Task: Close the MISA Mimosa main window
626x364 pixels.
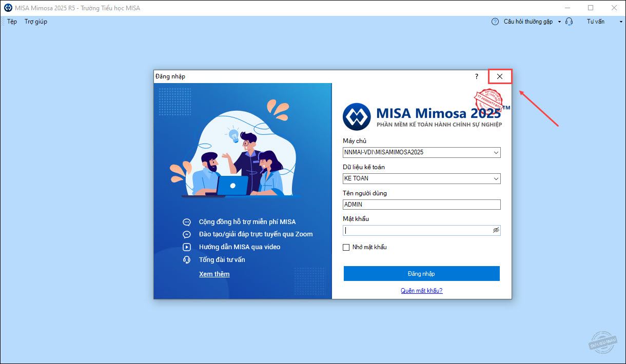Action: point(614,8)
